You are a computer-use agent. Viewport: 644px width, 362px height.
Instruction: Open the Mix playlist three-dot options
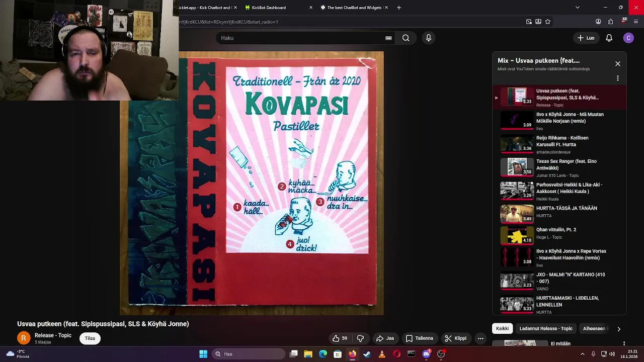coord(618,78)
